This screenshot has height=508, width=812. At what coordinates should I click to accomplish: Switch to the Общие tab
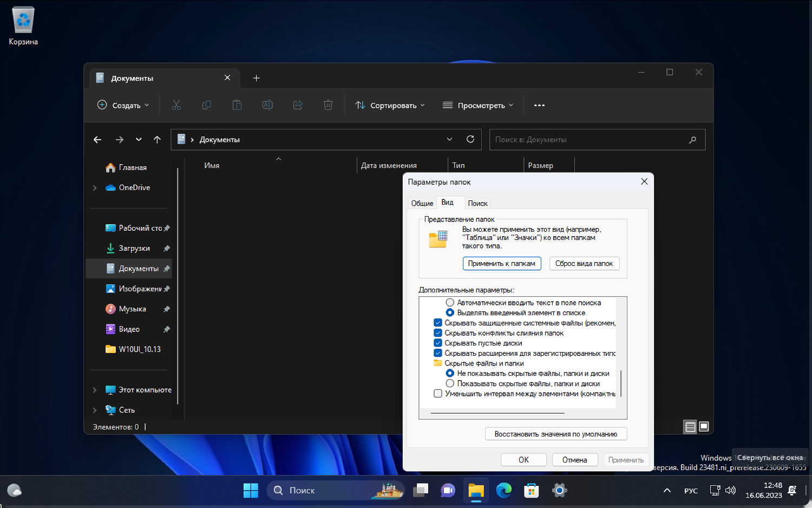[422, 203]
